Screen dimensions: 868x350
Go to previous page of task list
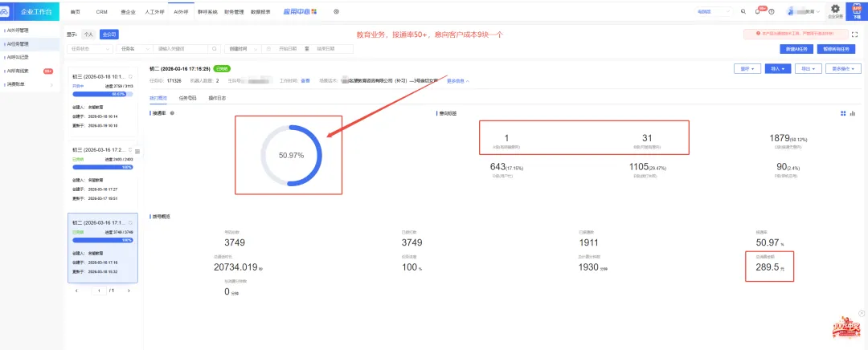coord(76,291)
